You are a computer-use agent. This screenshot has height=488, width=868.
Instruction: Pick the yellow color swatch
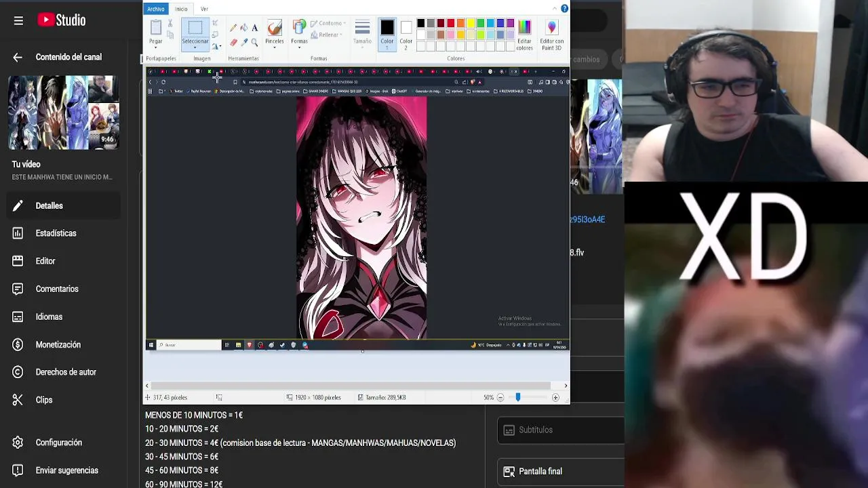point(470,24)
